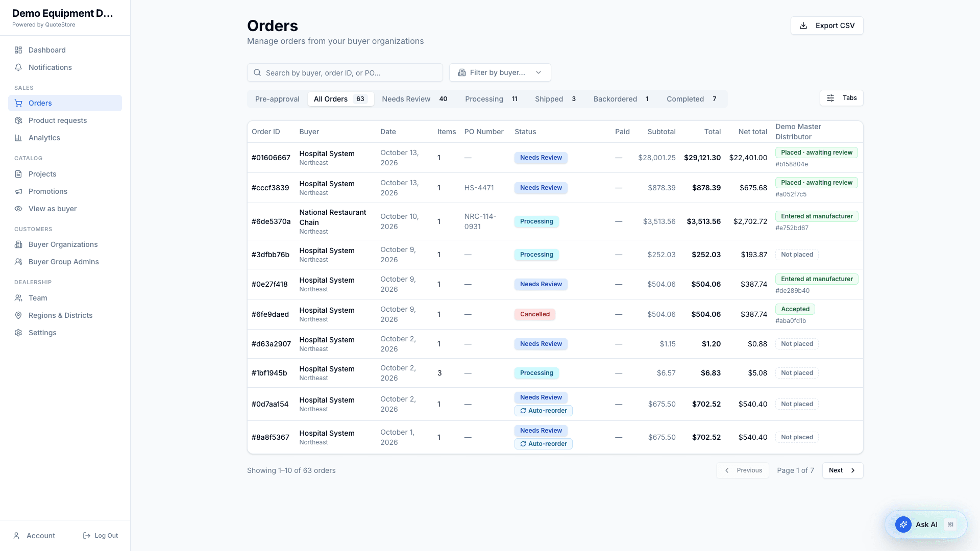Click Not placed badge for order #3dfbb76b
This screenshot has width=980, height=551.
point(797,255)
